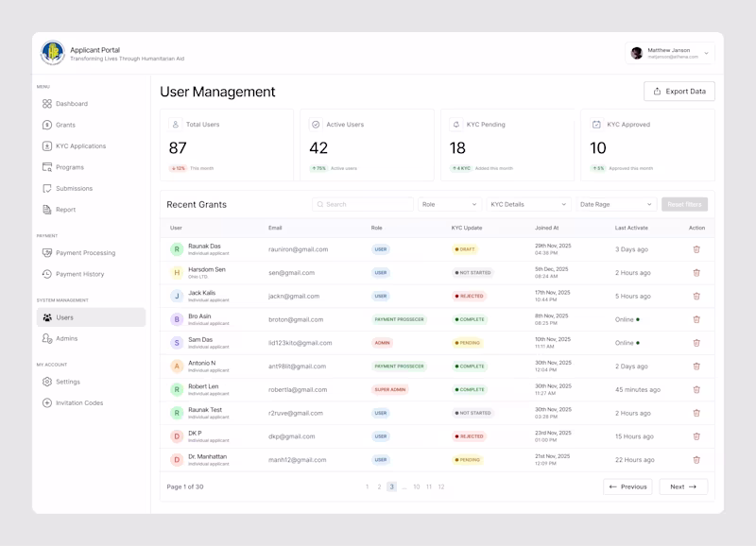Click the email rauniron@gmail.com
This screenshot has width=756, height=546.
tap(298, 249)
